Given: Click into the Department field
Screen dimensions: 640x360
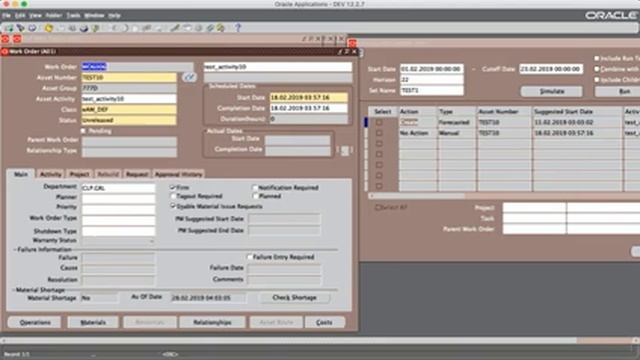Looking at the screenshot, I should click(118, 188).
